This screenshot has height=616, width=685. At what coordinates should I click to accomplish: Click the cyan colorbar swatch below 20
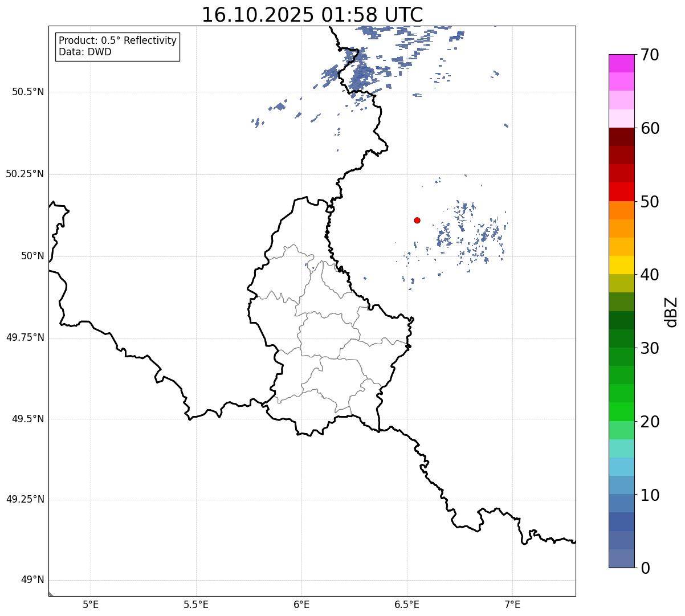[x=621, y=448]
